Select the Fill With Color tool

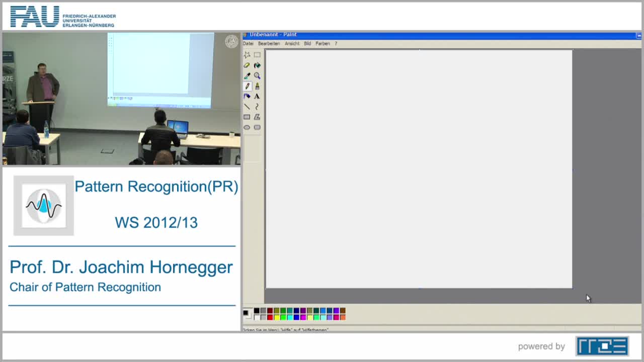pyautogui.click(x=257, y=65)
